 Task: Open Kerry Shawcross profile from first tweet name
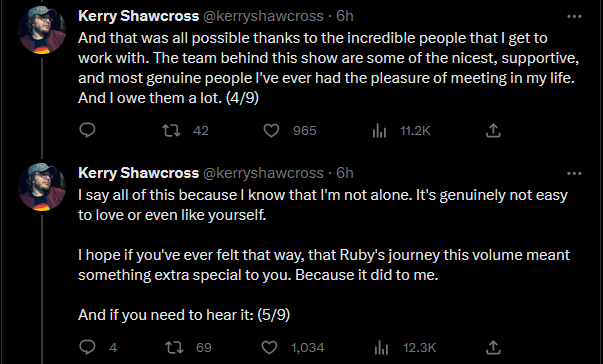click(x=138, y=16)
